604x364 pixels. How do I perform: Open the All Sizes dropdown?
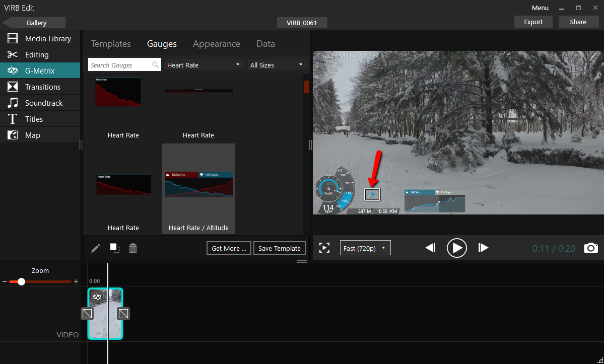[x=277, y=65]
